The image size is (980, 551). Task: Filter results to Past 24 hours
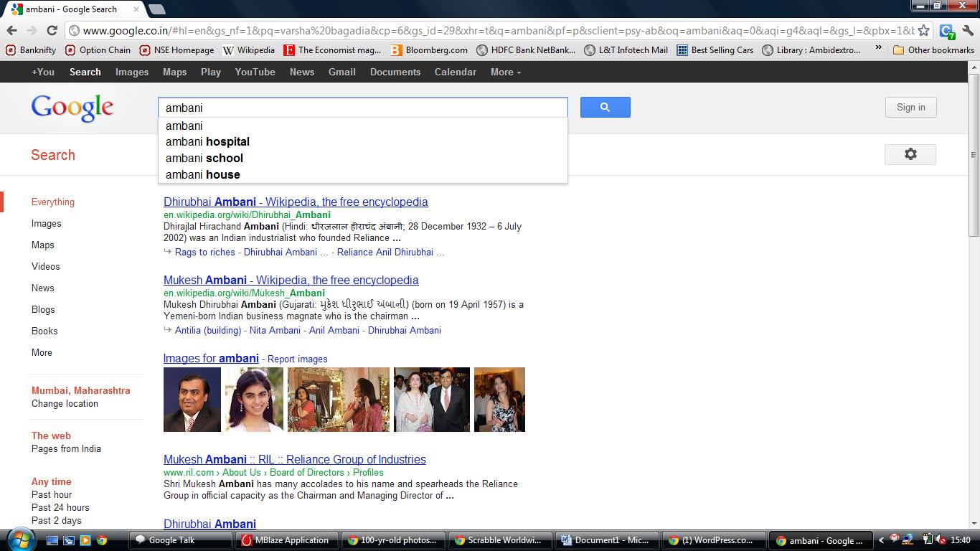pyautogui.click(x=60, y=507)
